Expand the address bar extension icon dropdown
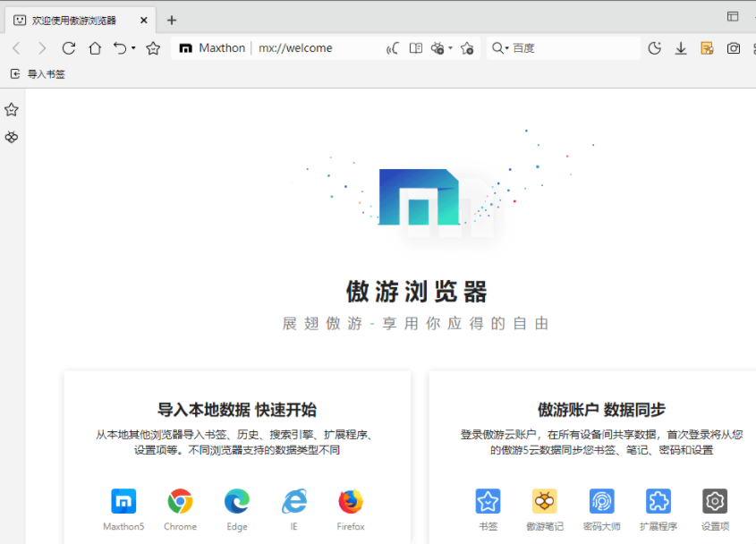The height and width of the screenshot is (544, 756). [x=450, y=48]
